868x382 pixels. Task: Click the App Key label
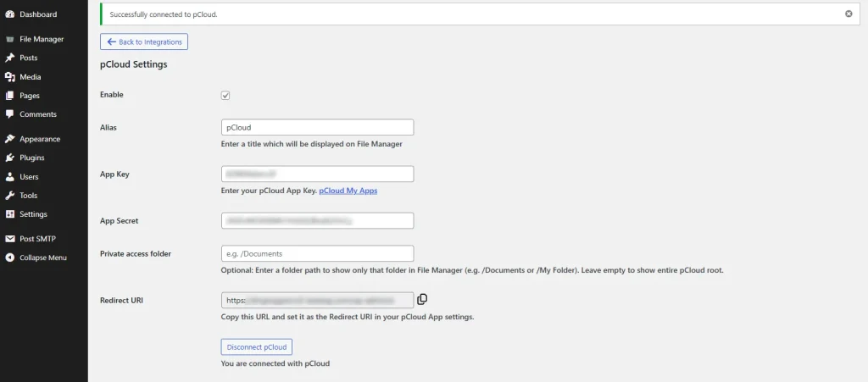pos(114,174)
